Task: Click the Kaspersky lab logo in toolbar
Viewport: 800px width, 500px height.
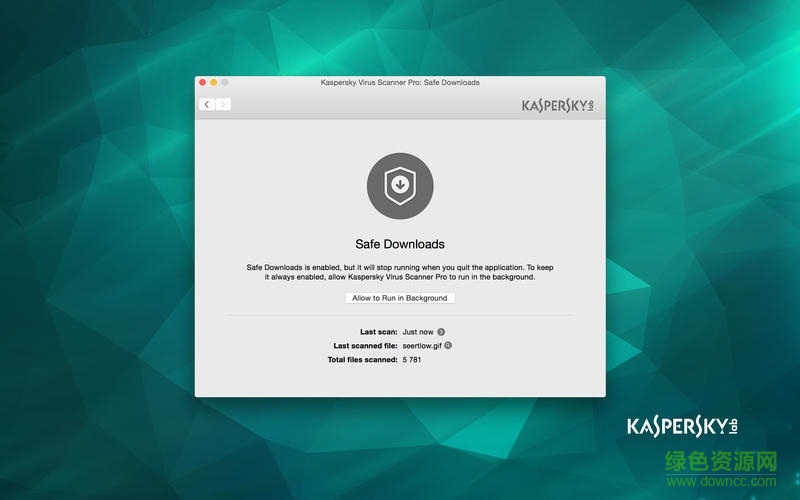Action: [557, 106]
